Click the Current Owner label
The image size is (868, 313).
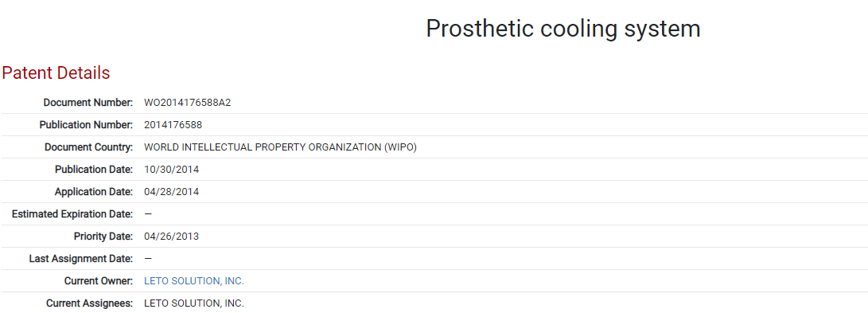99,281
